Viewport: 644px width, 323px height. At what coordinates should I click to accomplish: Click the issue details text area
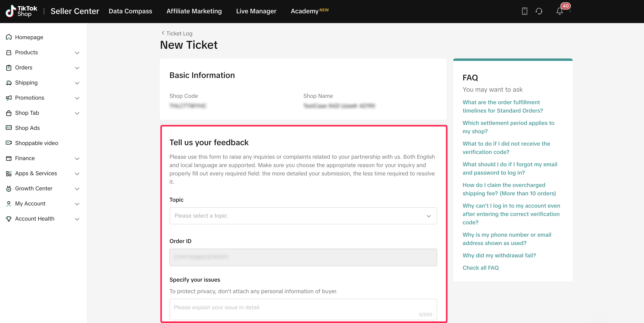(303, 309)
